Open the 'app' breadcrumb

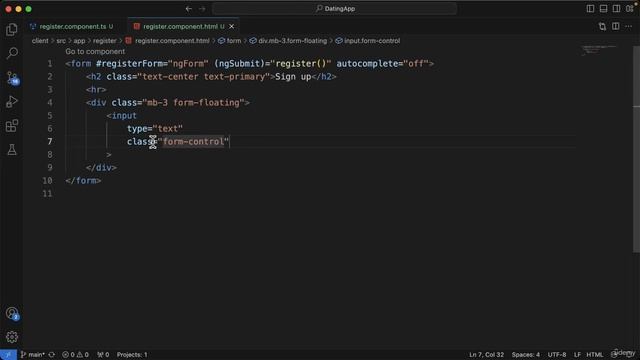pyautogui.click(x=79, y=41)
